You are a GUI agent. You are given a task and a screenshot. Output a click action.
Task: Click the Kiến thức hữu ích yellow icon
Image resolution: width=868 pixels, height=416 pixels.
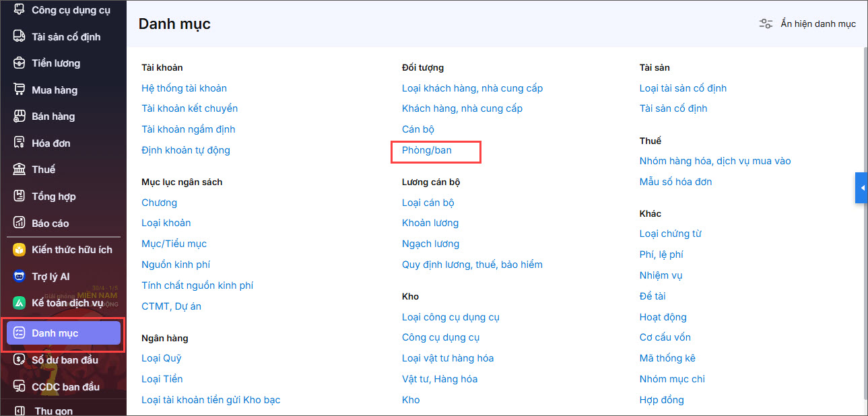coord(20,250)
